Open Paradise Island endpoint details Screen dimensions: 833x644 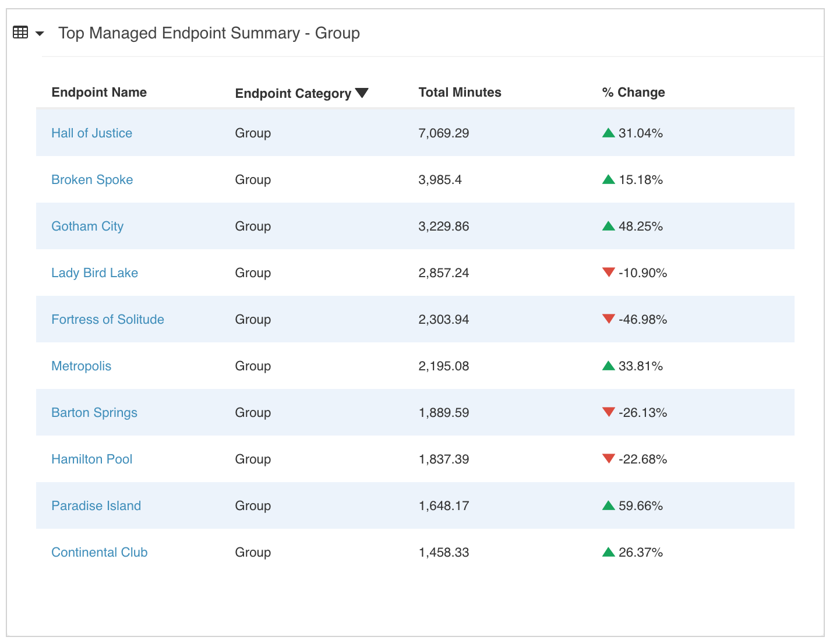coord(96,505)
